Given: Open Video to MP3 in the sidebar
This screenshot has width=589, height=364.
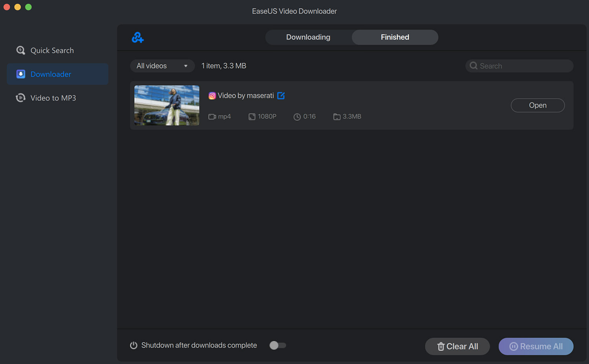Looking at the screenshot, I should click(58, 98).
